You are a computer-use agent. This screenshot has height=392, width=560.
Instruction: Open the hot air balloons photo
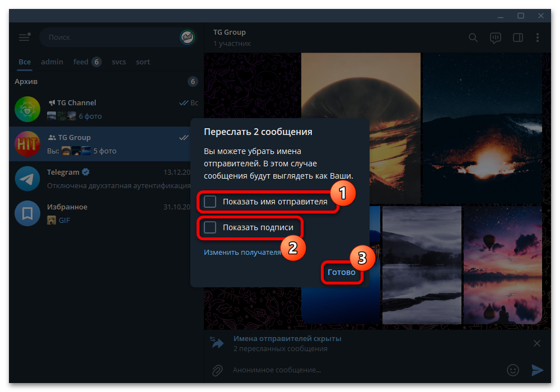tap(502, 265)
